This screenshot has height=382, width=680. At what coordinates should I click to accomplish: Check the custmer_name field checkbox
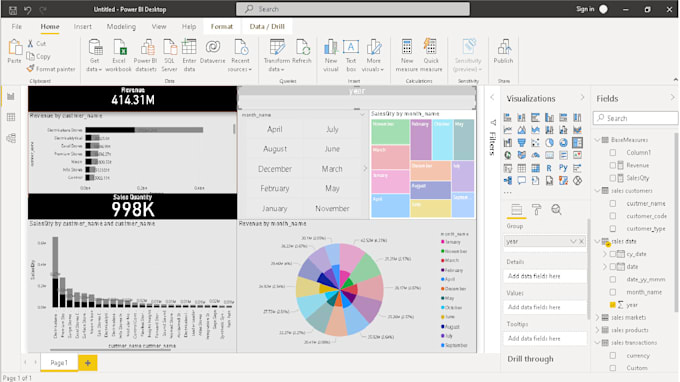click(613, 203)
